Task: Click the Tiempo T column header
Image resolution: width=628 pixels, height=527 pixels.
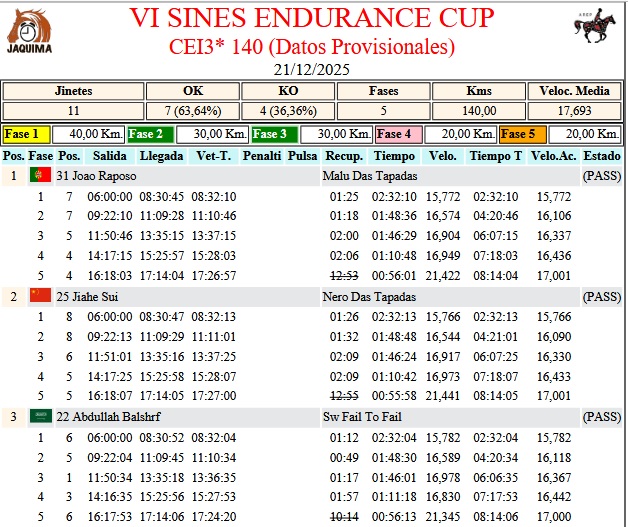Action: 496,156
